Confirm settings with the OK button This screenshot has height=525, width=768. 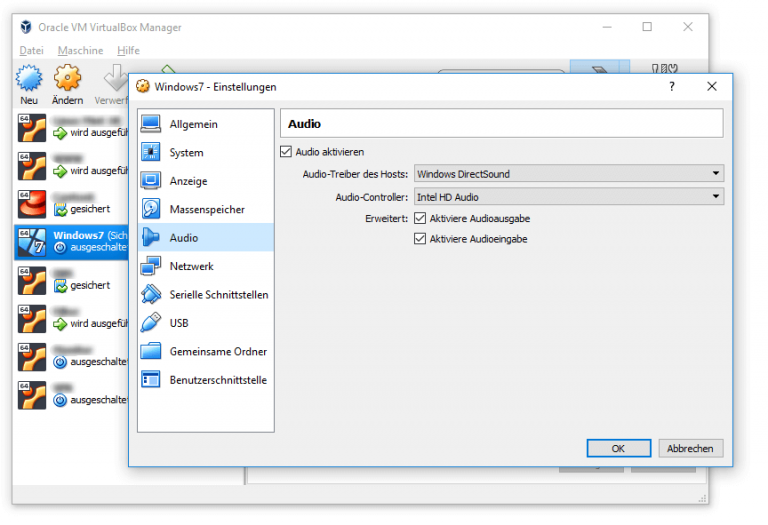[619, 448]
